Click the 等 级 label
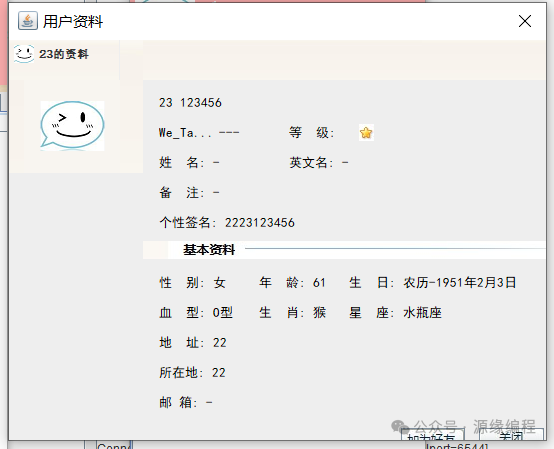This screenshot has width=554, height=449. [x=311, y=133]
